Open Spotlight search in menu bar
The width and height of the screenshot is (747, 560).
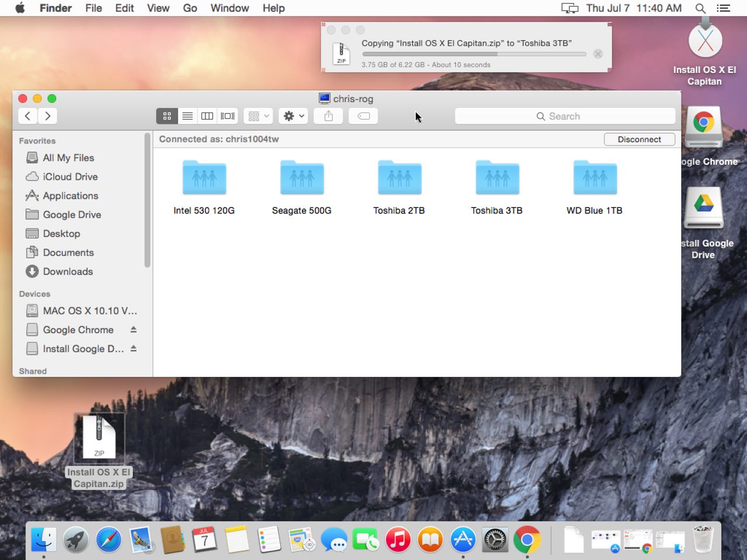[x=700, y=8]
